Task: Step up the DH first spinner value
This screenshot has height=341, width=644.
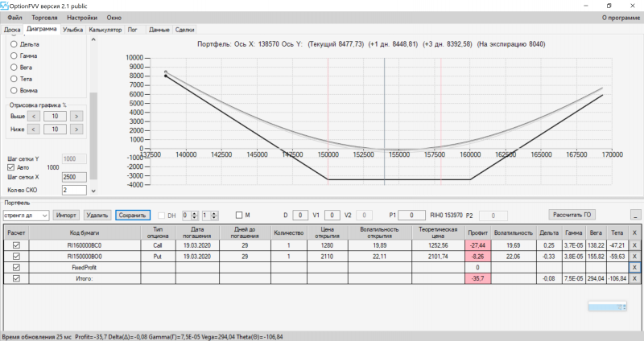Action: tap(195, 213)
